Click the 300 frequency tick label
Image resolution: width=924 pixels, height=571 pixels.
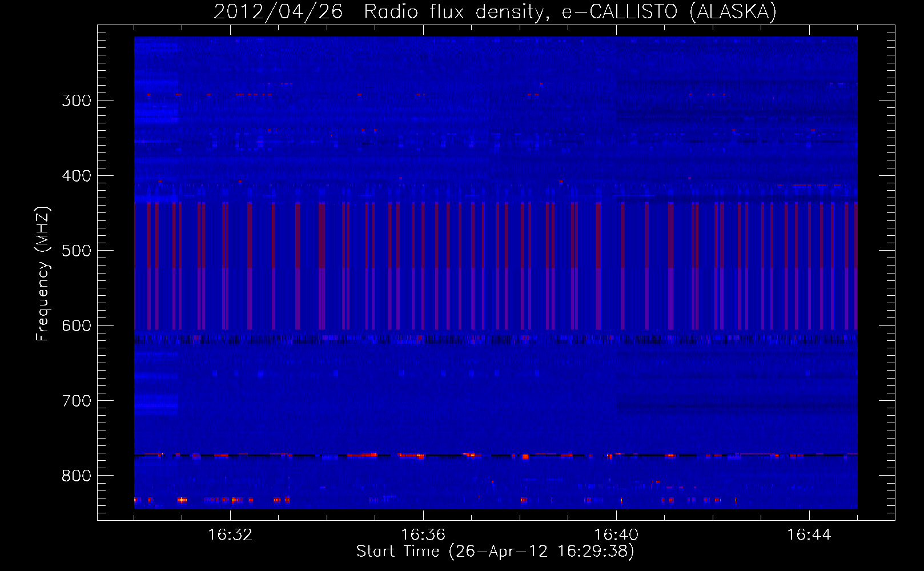(77, 100)
